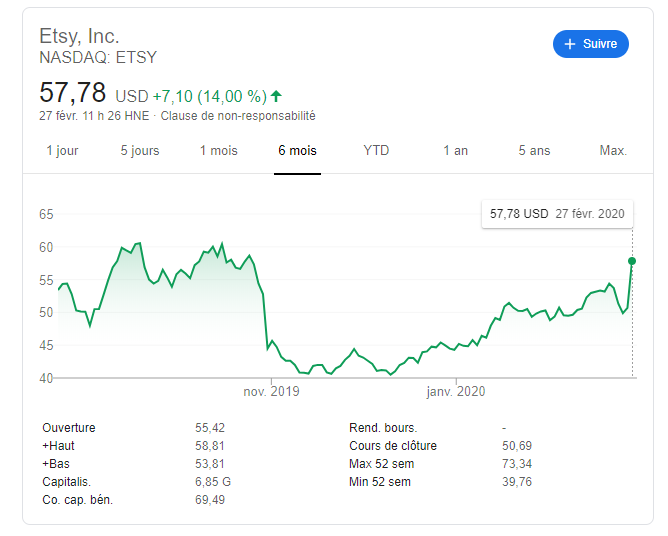Click the plus icon in Suivre button
The image size is (668, 536).
click(570, 44)
